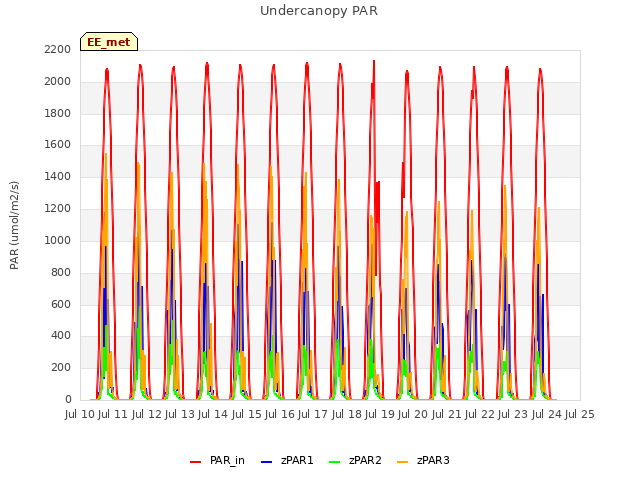
Task: Click the 400 y-axis tick label
Action: [61, 336]
